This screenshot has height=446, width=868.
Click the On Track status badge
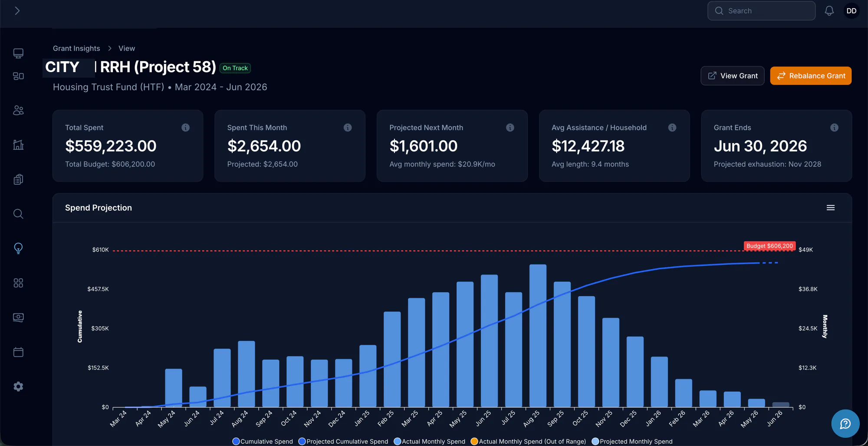(x=235, y=68)
